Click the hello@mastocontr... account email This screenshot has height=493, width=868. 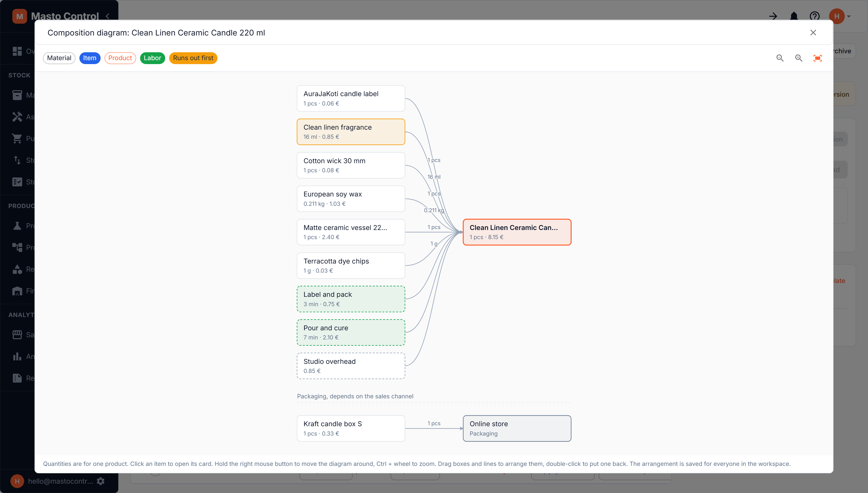(x=60, y=481)
